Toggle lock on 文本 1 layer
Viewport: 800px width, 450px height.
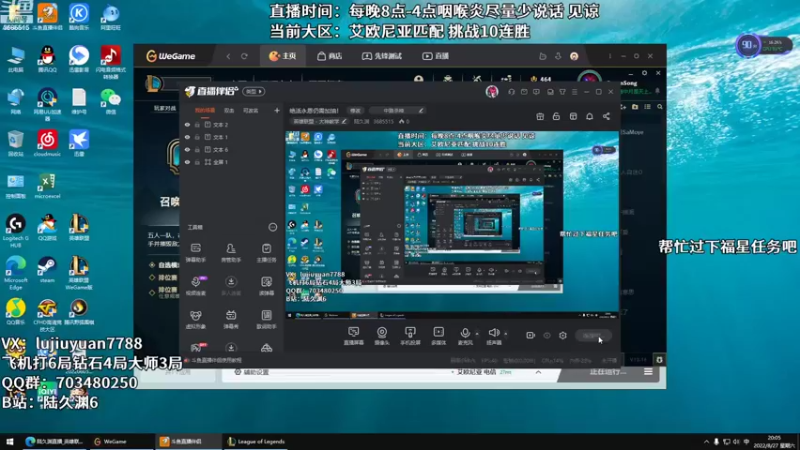pyautogui.click(x=197, y=137)
